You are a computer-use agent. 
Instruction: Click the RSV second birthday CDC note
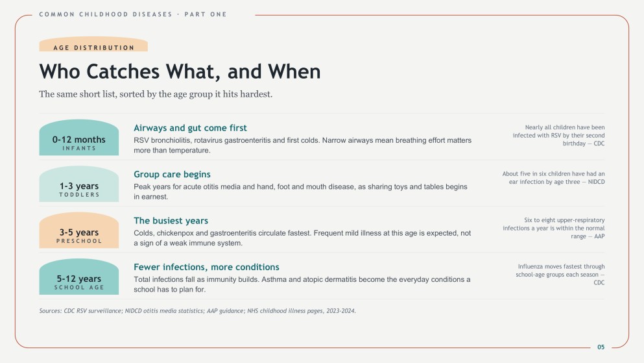tap(558, 135)
